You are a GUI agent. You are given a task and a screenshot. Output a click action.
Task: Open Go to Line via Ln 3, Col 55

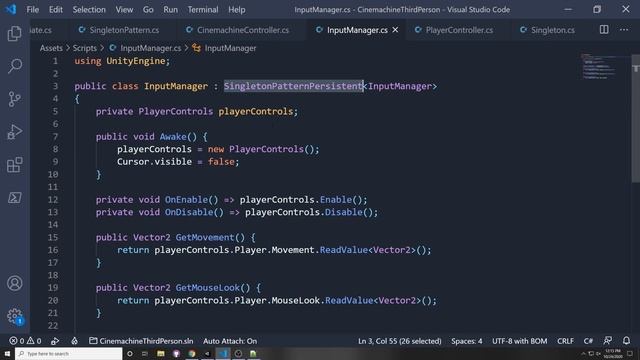pyautogui.click(x=400, y=341)
